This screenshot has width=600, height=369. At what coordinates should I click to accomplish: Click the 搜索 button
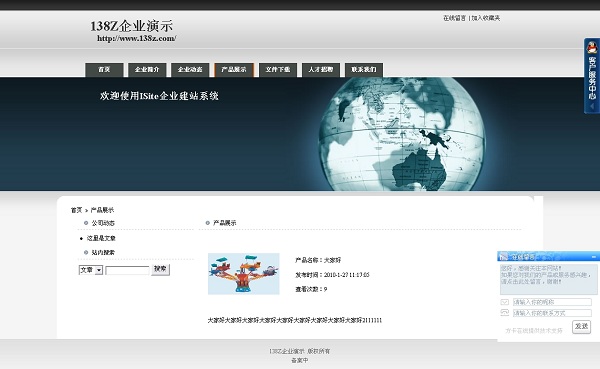coord(160,269)
